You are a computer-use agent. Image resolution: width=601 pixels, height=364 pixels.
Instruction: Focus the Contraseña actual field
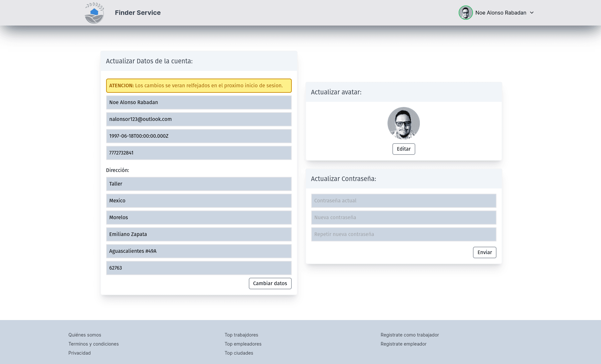tap(403, 201)
